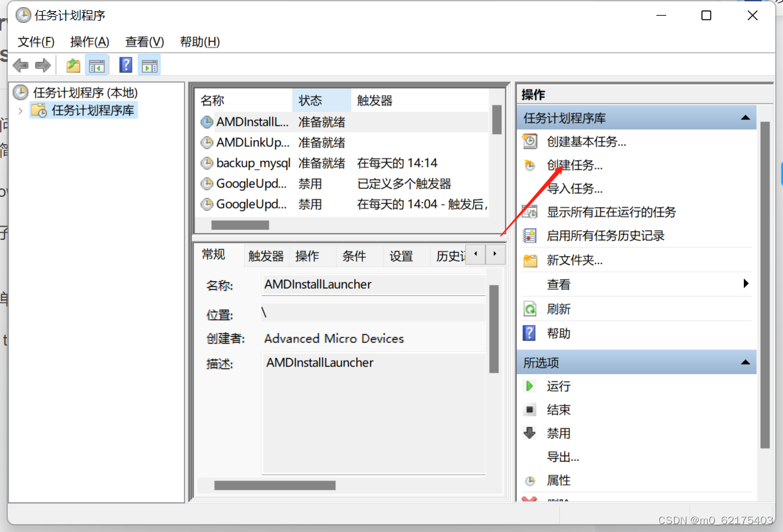Click the clock icon beside backup_mysql task
The image size is (783, 532).
(x=207, y=163)
